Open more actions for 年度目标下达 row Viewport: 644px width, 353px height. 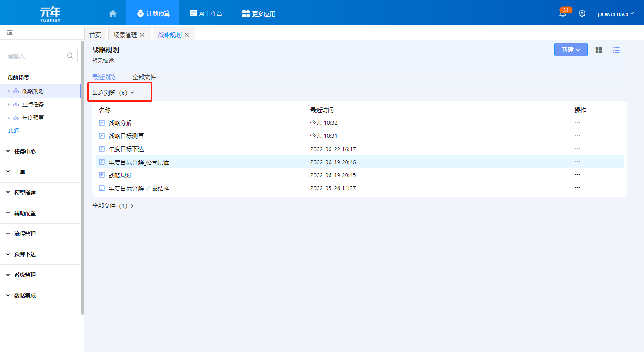pos(577,149)
